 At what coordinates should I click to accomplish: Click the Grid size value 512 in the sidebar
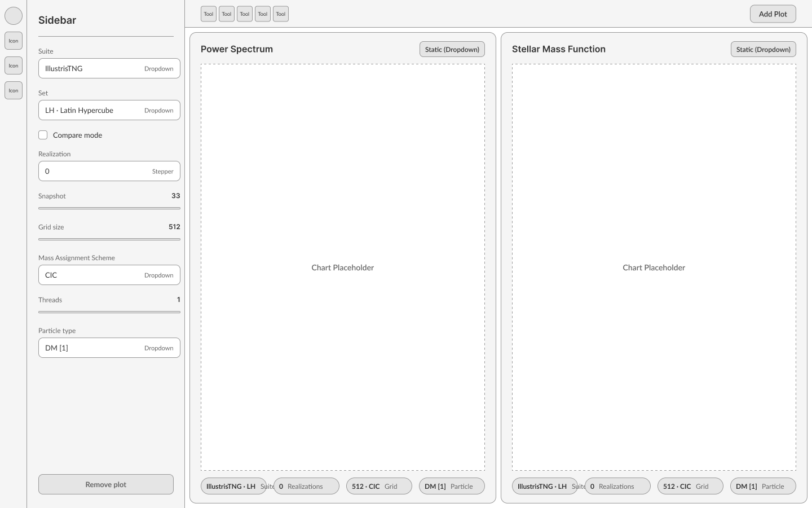tap(174, 227)
